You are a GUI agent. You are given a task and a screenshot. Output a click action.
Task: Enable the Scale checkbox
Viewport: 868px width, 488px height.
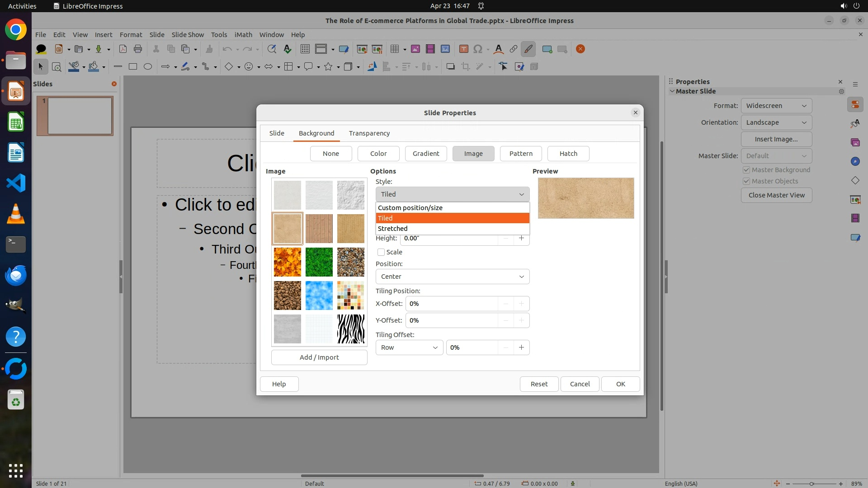click(381, 252)
